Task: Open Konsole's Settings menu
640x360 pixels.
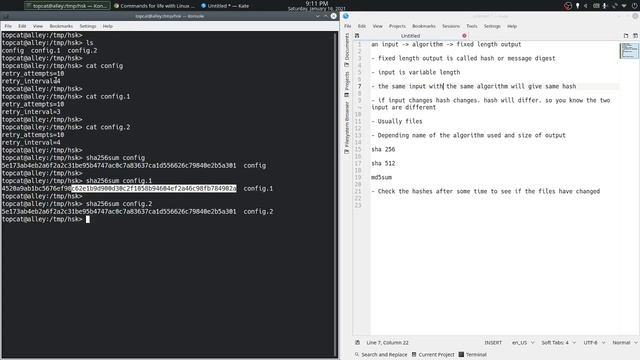Action: click(x=88, y=26)
